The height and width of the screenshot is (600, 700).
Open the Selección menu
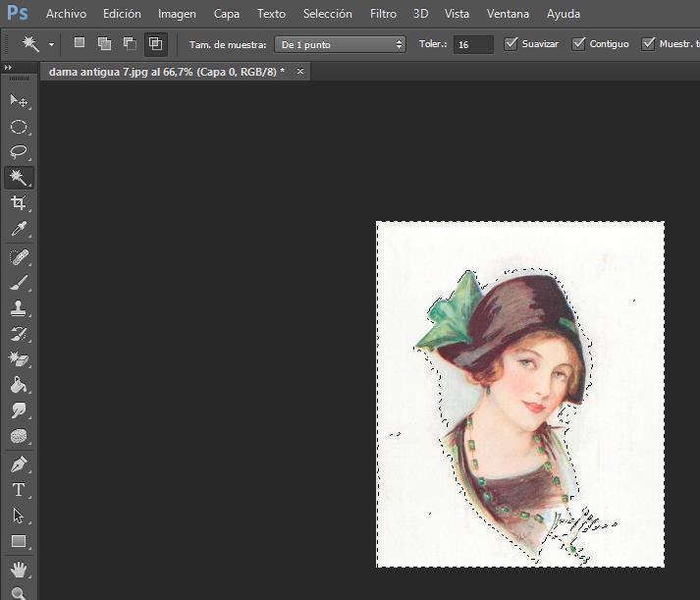pos(327,14)
